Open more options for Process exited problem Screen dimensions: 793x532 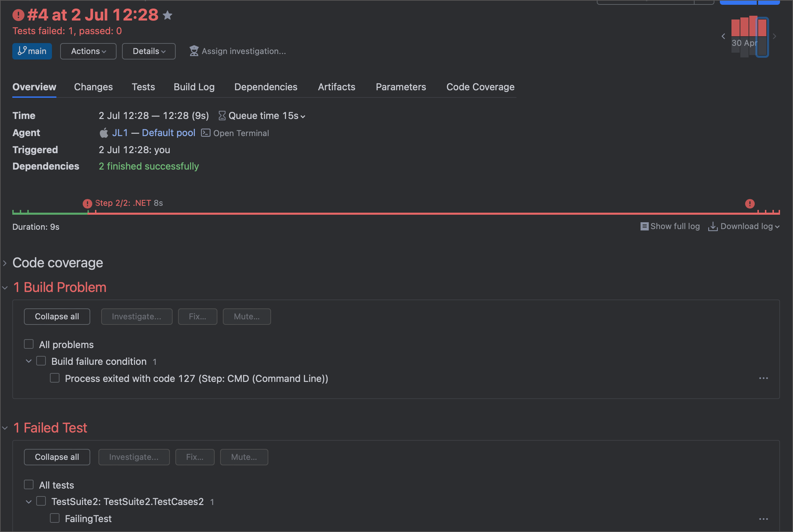(763, 378)
